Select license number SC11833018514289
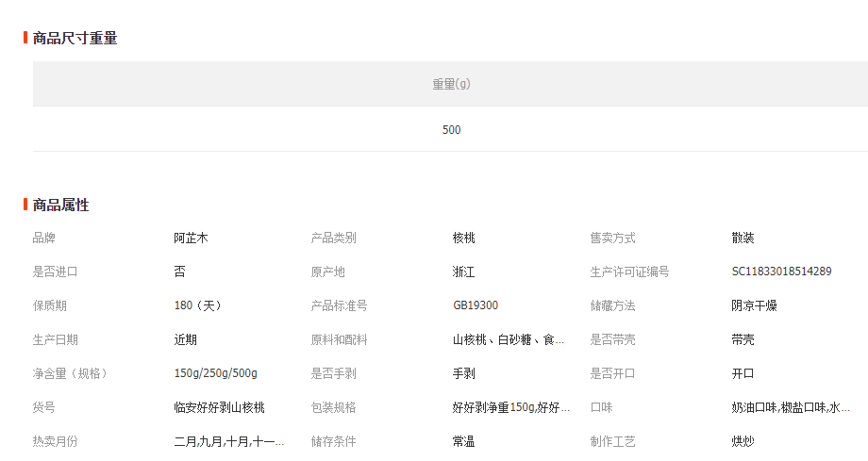Viewport: 868px width, 461px height. (781, 272)
